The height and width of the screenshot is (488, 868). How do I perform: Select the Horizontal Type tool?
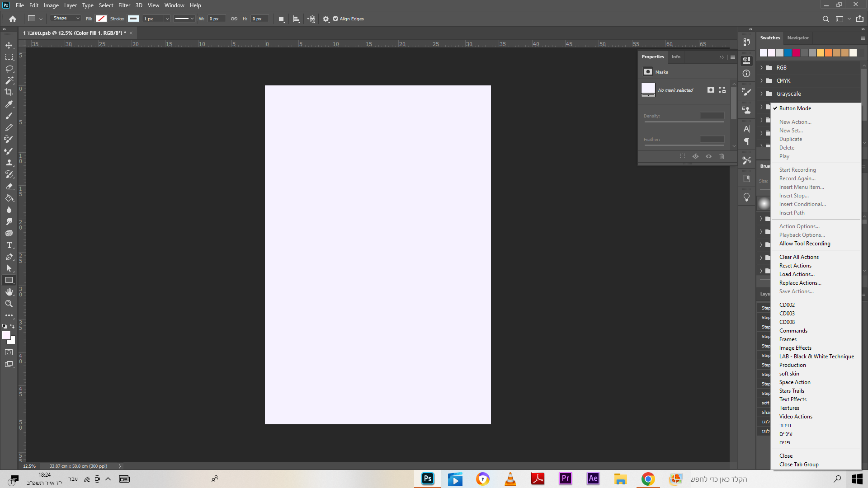(9, 245)
